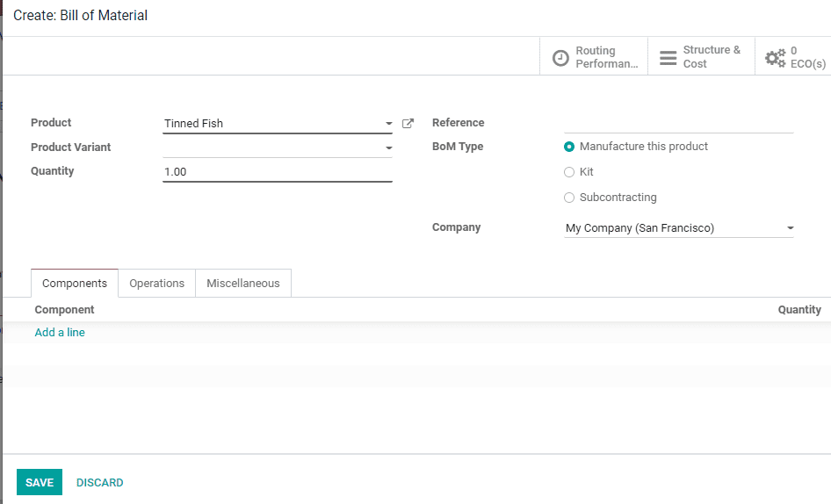Click the Routing Performance clock icon
The height and width of the screenshot is (504, 831).
tap(560, 57)
